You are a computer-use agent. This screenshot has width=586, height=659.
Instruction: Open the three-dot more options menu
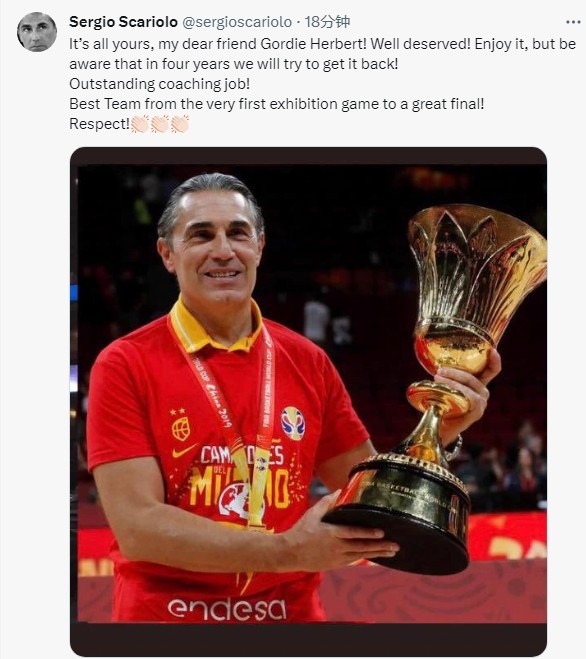(x=573, y=22)
